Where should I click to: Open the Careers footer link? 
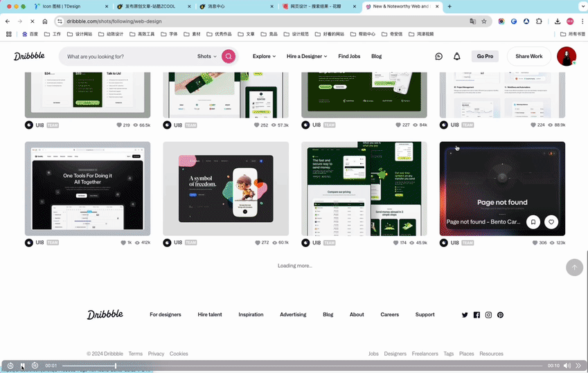(x=390, y=314)
